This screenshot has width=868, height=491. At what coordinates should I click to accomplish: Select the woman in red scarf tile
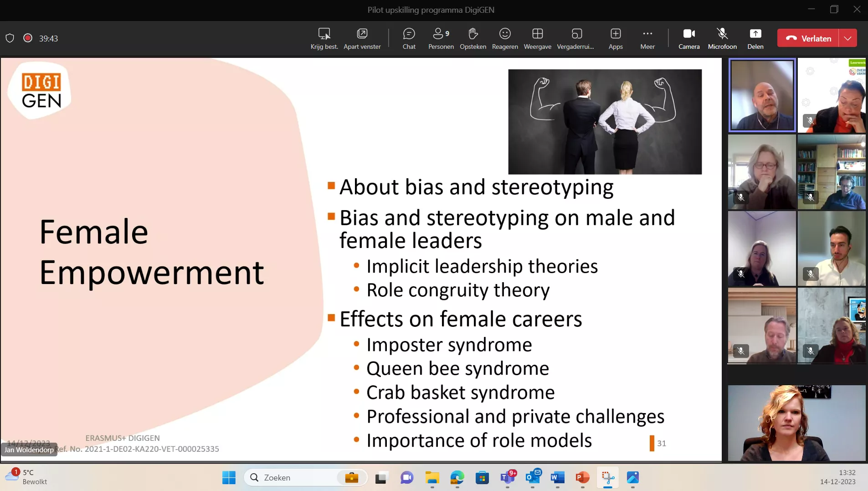tap(832, 325)
